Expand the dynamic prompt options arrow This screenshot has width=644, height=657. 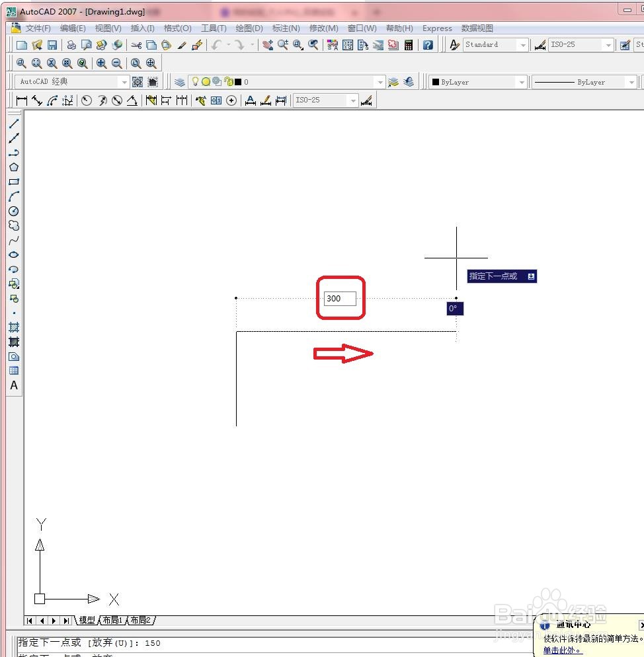click(x=531, y=276)
